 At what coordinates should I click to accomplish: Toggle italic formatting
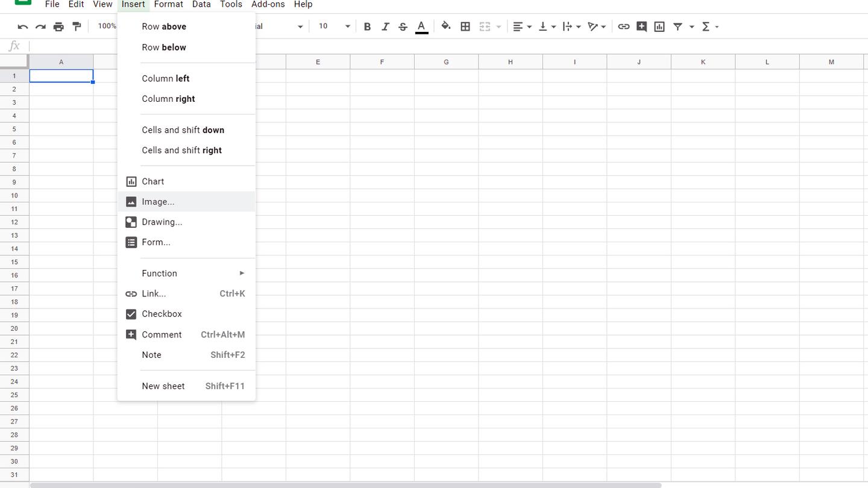385,27
